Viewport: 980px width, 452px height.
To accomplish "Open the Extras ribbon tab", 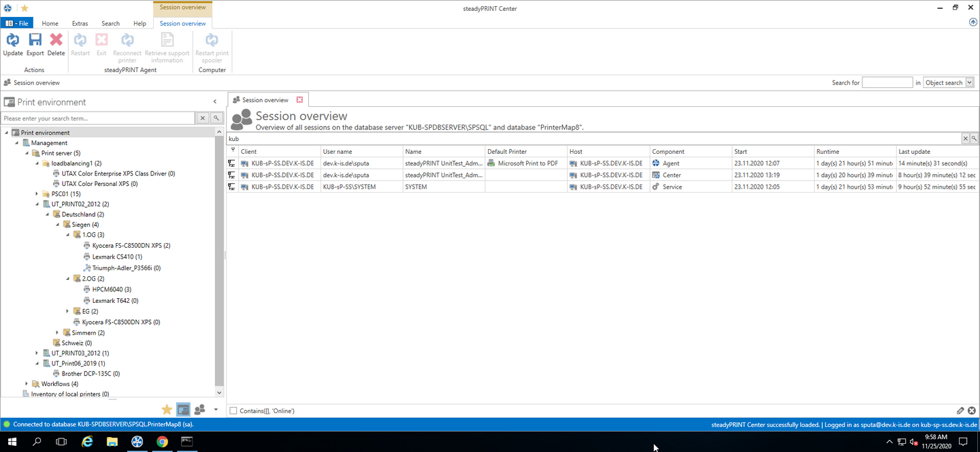I will pyautogui.click(x=80, y=23).
